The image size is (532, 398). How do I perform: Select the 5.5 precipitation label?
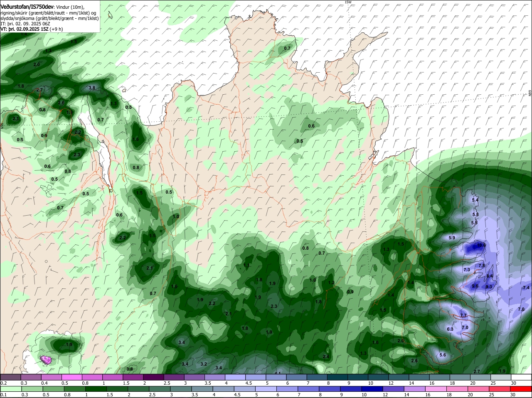[474, 223]
